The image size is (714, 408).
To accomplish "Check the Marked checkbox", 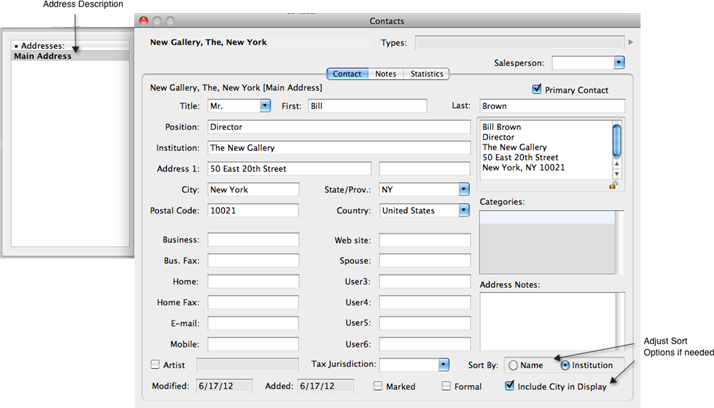I will point(378,386).
